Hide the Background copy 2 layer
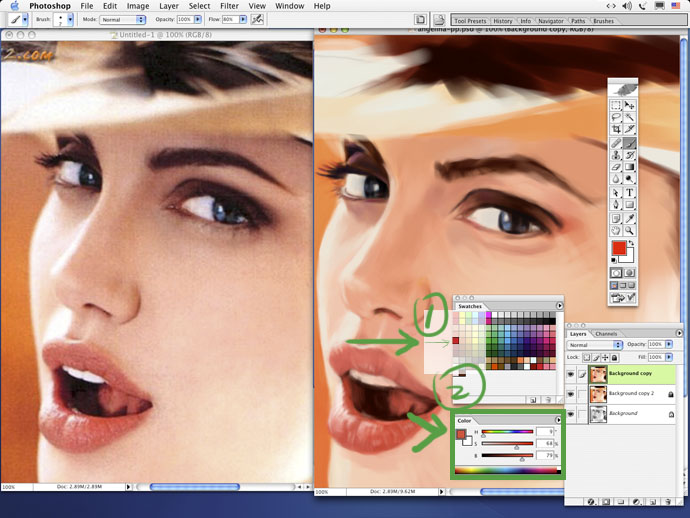Image resolution: width=690 pixels, height=518 pixels. click(571, 394)
